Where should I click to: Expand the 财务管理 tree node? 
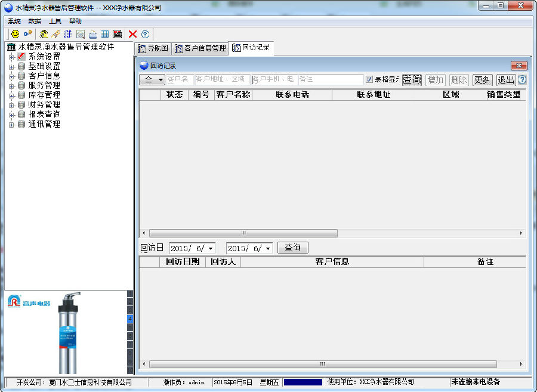click(x=11, y=105)
